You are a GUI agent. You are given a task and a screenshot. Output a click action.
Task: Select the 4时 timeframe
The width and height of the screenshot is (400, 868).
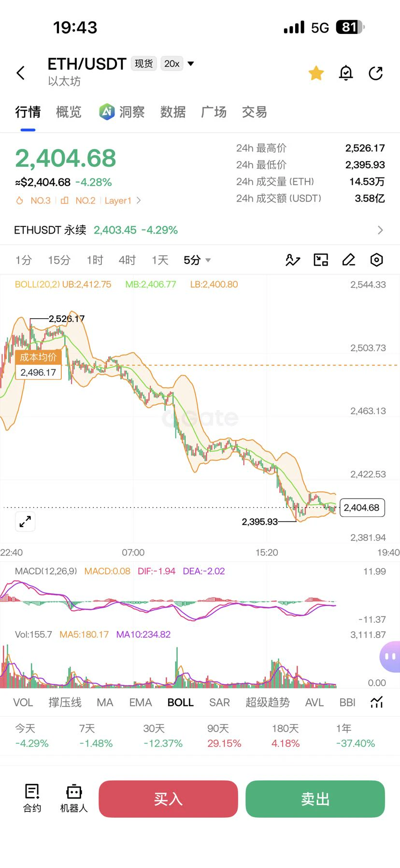127,260
